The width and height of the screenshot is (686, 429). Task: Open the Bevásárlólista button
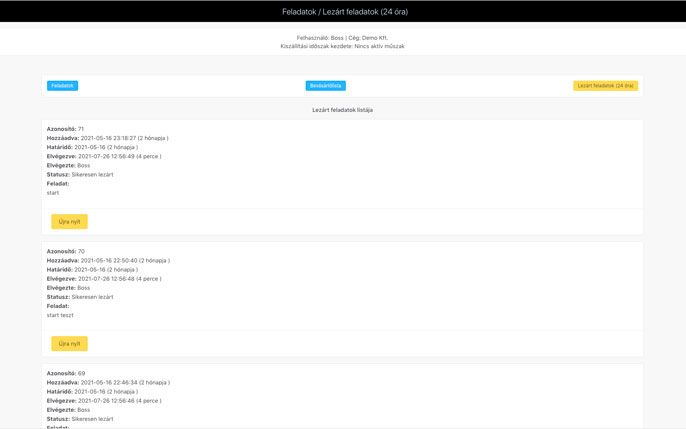point(325,86)
